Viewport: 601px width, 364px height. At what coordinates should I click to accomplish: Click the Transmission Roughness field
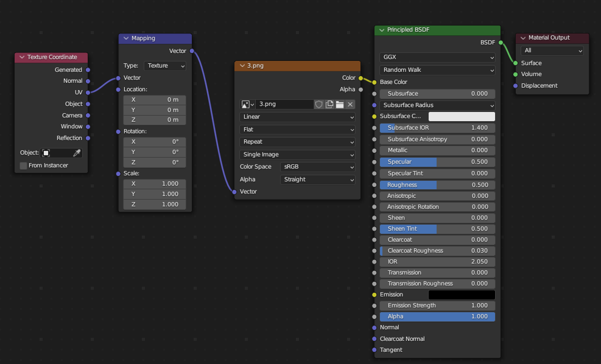pyautogui.click(x=437, y=284)
